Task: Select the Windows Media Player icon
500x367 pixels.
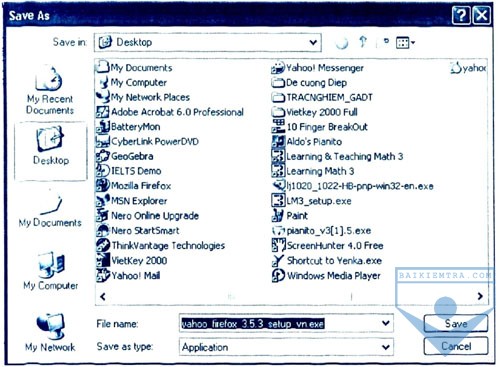Action: pyautogui.click(x=278, y=275)
